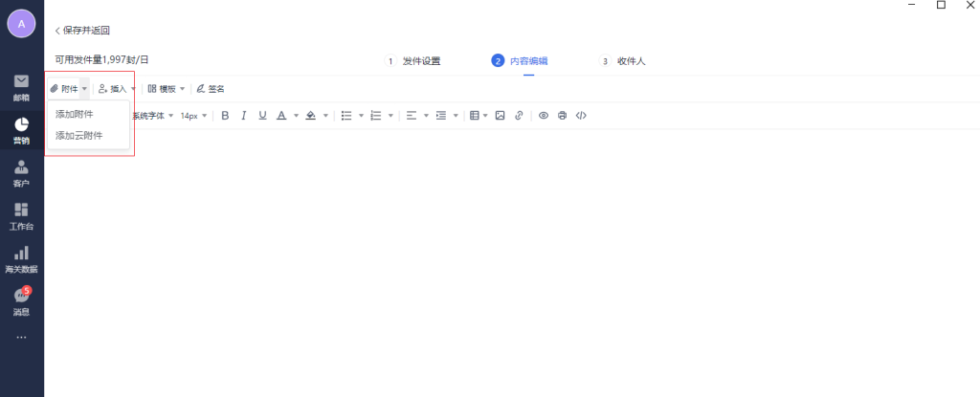Expand the 插入 insert dropdown
The width and height of the screenshot is (980, 397).
click(117, 89)
